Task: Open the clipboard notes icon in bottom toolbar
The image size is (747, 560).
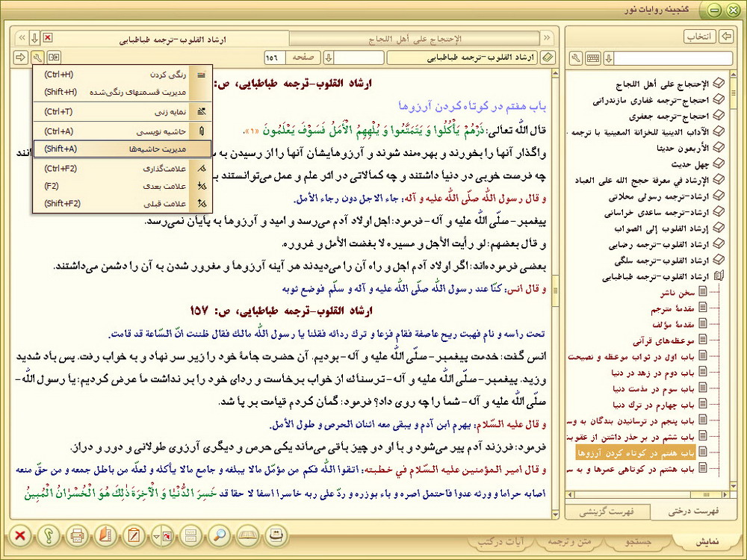Action: coord(134,535)
